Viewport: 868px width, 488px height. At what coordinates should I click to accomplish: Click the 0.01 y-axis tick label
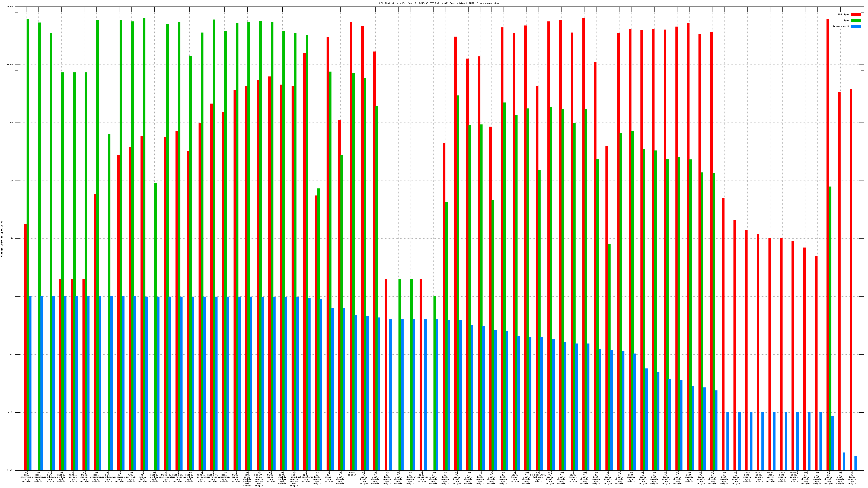[11, 413]
